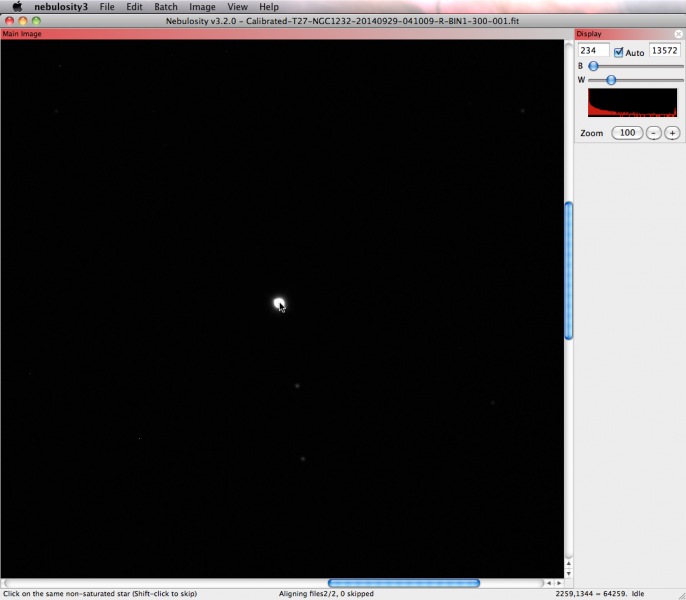Click 'Aligning files2/2, 0 skipped' status text
Viewport: 686px width, 600px height.
click(x=326, y=594)
